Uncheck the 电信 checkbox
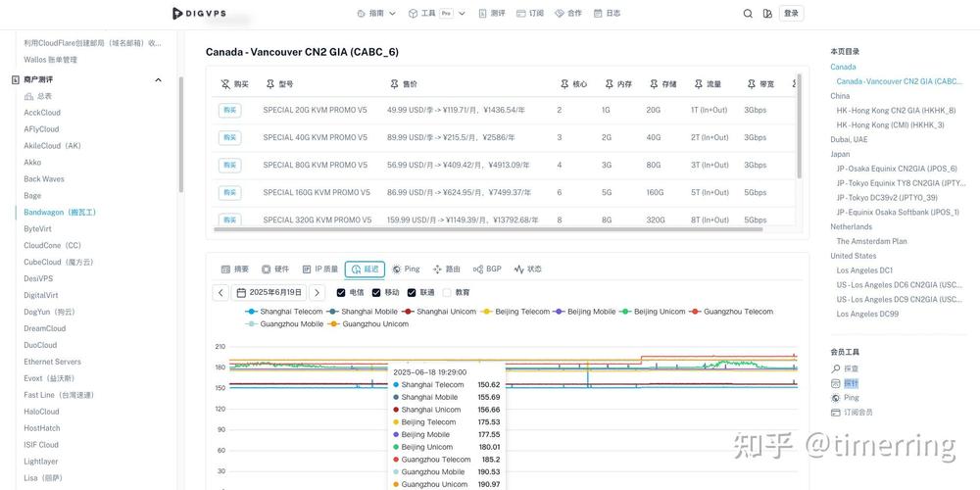This screenshot has height=490, width=980. click(341, 292)
